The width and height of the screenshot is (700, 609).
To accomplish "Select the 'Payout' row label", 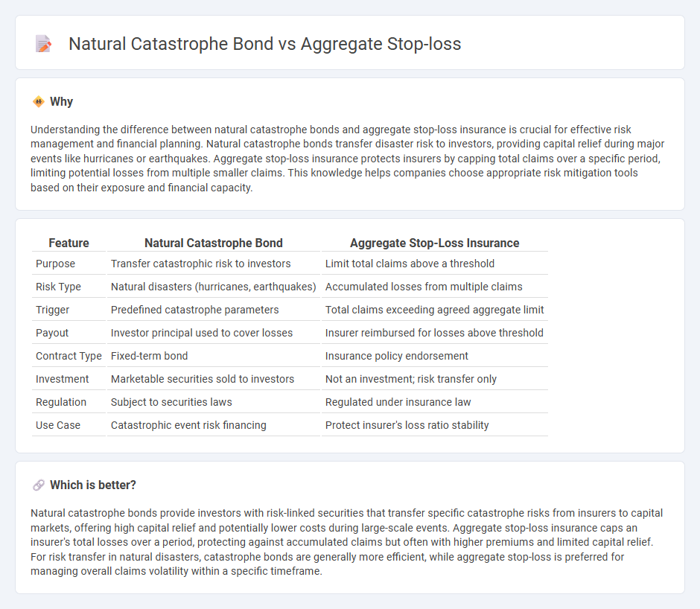I will click(52, 333).
